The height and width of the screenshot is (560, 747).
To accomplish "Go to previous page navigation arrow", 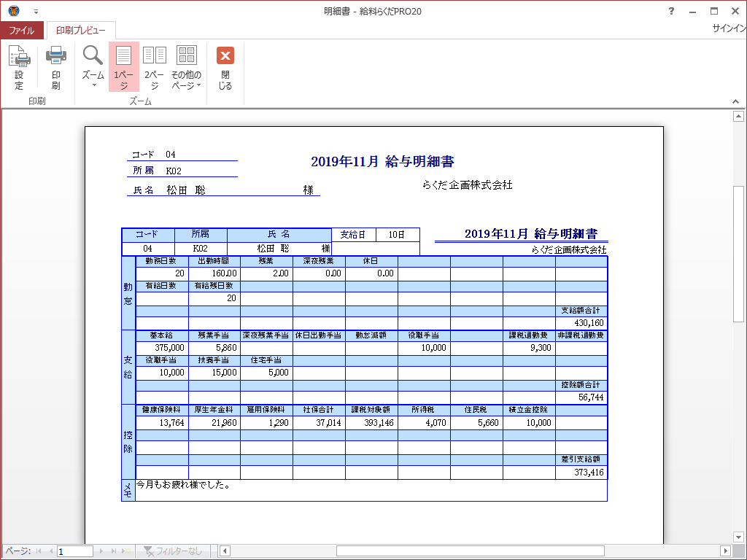I will click(50, 551).
